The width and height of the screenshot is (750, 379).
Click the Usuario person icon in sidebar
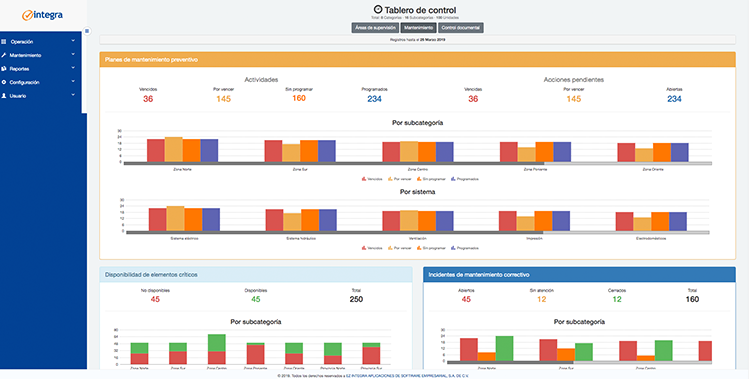[x=4, y=96]
